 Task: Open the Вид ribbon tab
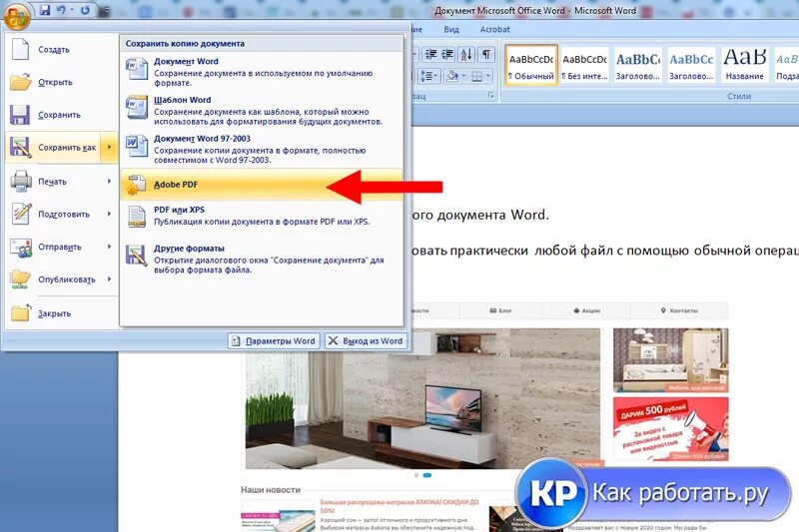tap(451, 30)
